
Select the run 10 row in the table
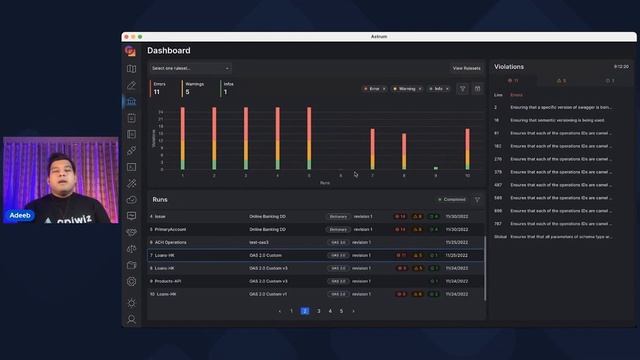[x=316, y=294]
